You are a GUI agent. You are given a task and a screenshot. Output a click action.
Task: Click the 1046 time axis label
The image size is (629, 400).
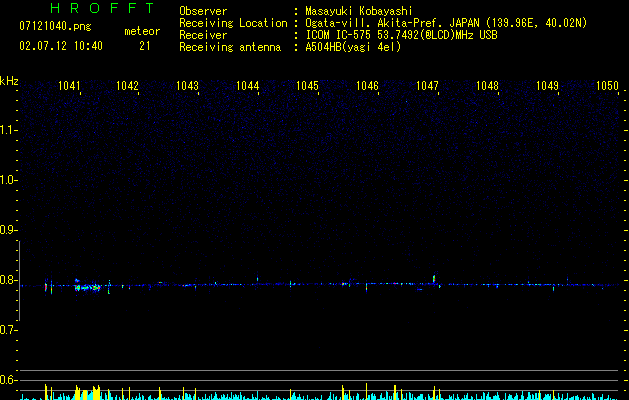[367, 86]
